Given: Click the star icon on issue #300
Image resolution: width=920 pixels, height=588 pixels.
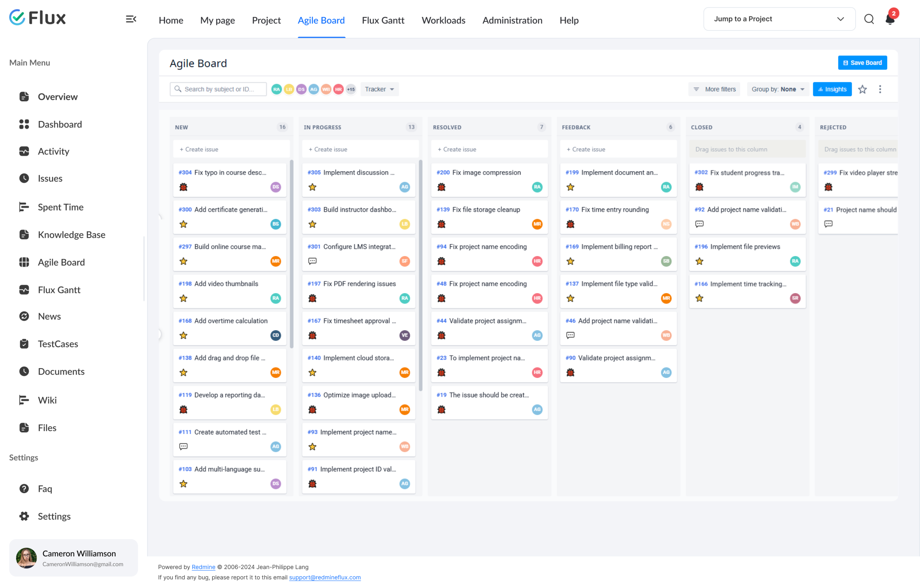Looking at the screenshot, I should click(x=183, y=224).
